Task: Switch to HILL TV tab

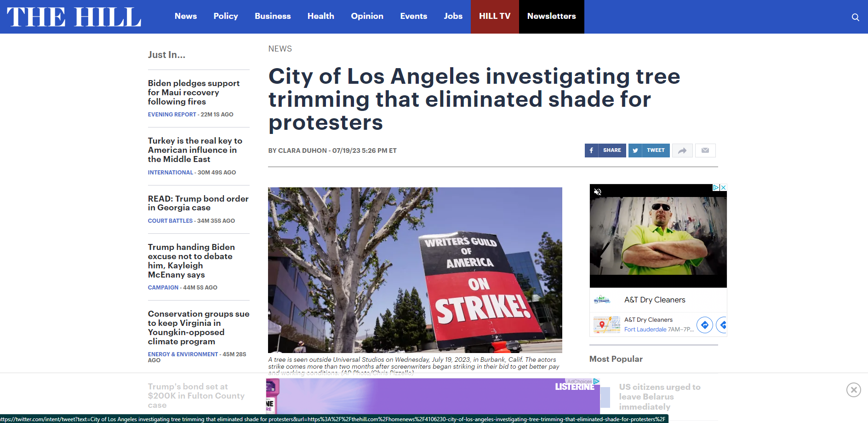Action: pos(495,16)
